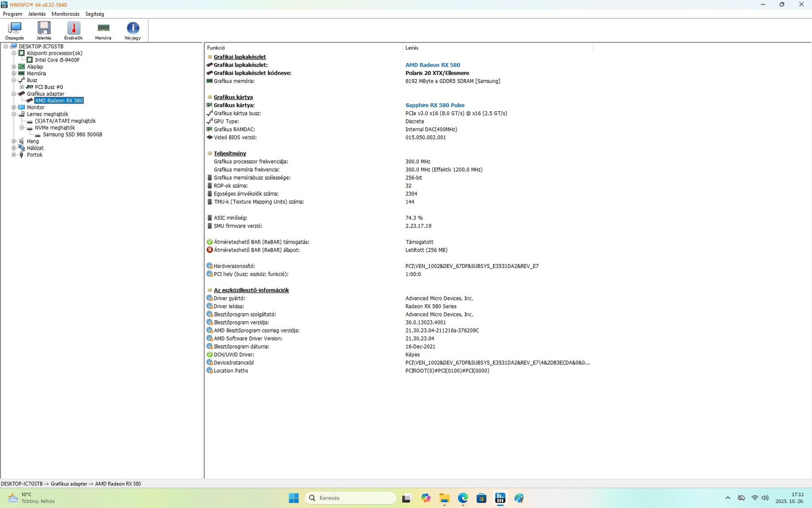Viewport: 812px width, 508px height.
Task: Click the Teljesítmény section header
Action: (230, 154)
